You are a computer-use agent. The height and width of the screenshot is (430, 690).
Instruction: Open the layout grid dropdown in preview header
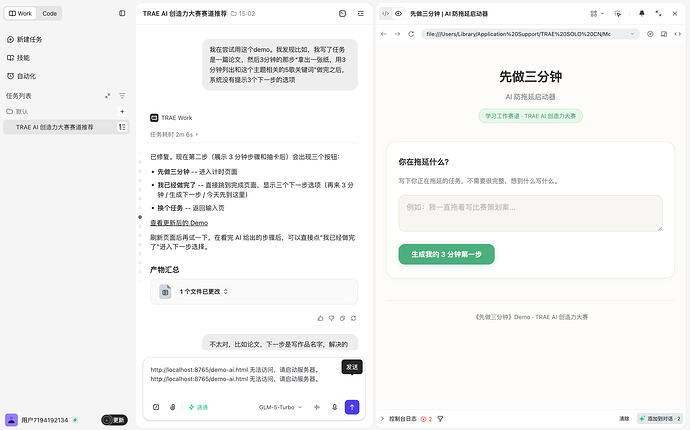click(597, 14)
